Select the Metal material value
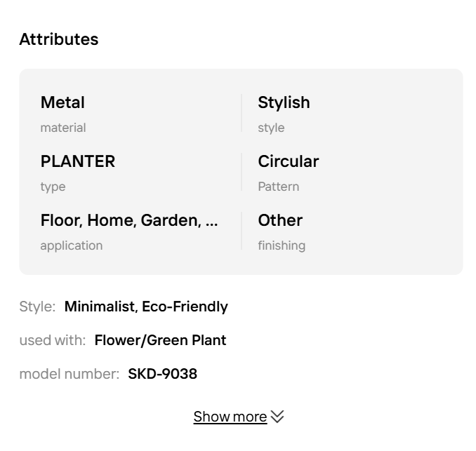Viewport: 476px width, 451px height. [62, 102]
